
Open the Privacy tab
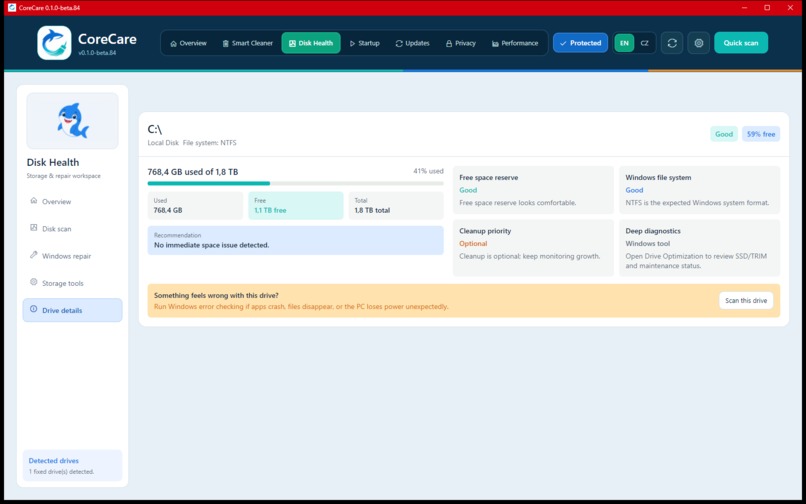(x=461, y=43)
